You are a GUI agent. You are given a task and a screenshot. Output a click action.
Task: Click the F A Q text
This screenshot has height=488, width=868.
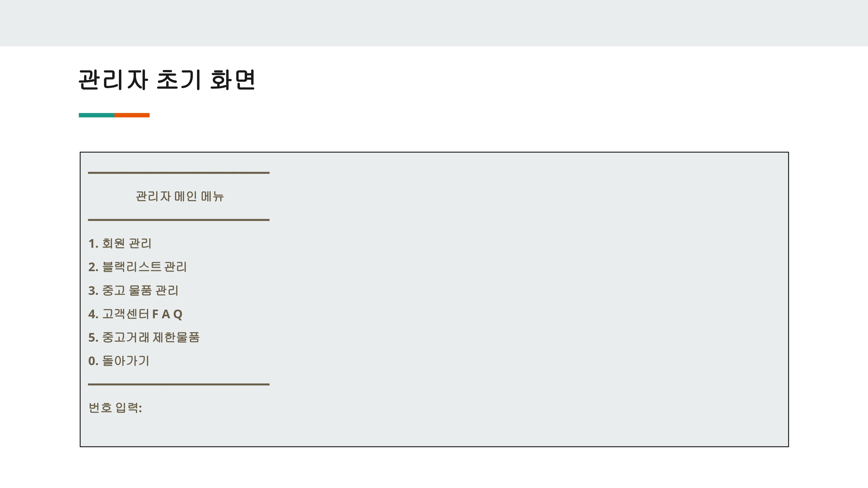168,314
